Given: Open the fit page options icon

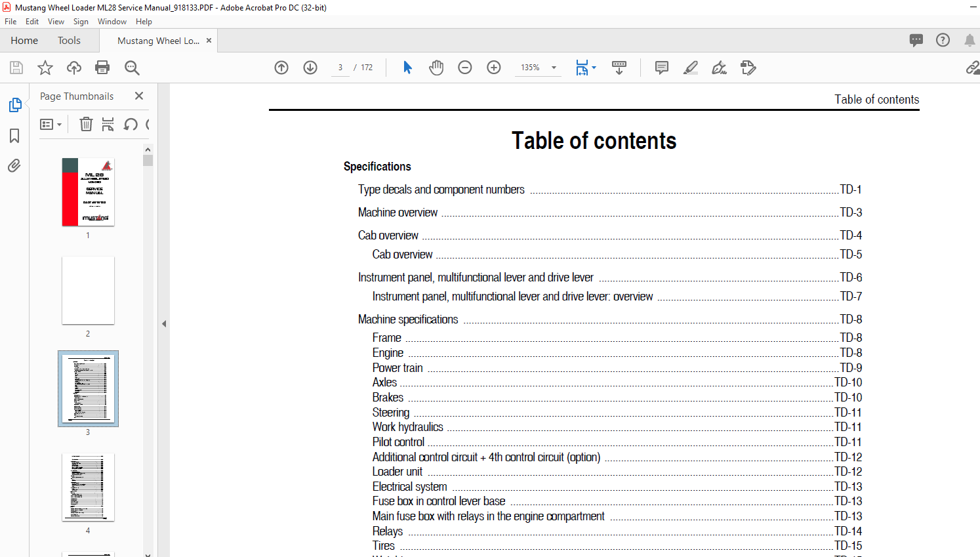Looking at the screenshot, I should [582, 68].
